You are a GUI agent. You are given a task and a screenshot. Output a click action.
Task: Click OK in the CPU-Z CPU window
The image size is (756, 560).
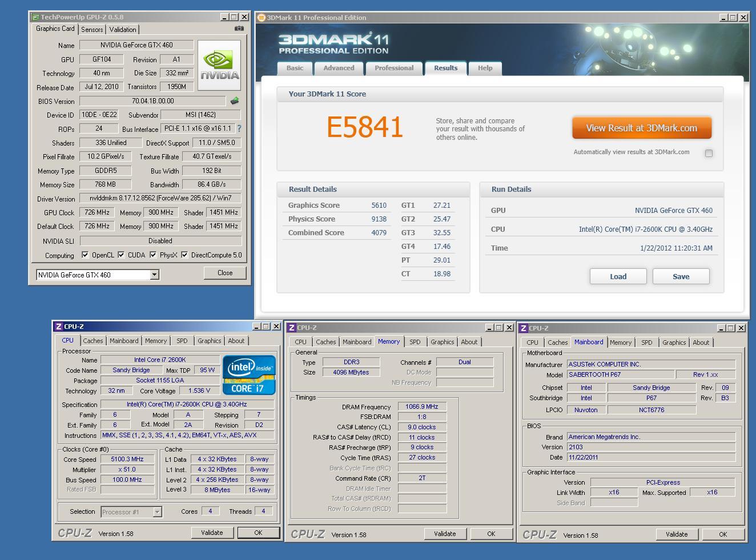[258, 533]
